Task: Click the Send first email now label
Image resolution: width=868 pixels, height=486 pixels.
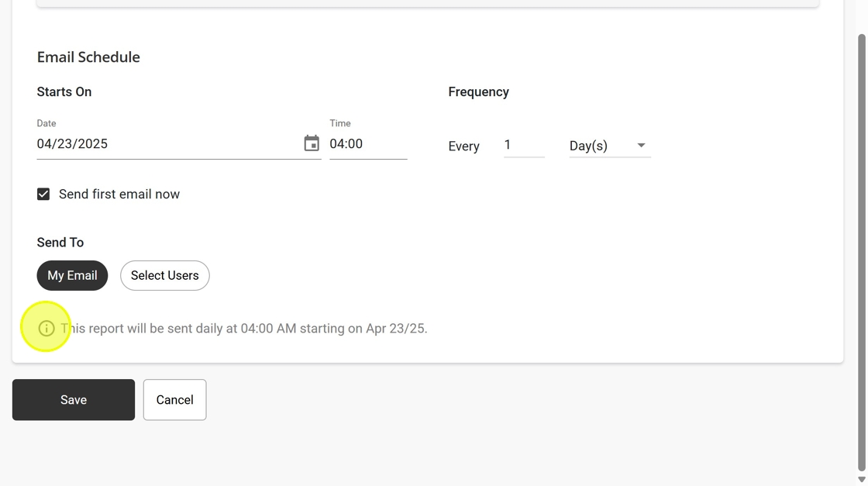Action: click(x=119, y=195)
